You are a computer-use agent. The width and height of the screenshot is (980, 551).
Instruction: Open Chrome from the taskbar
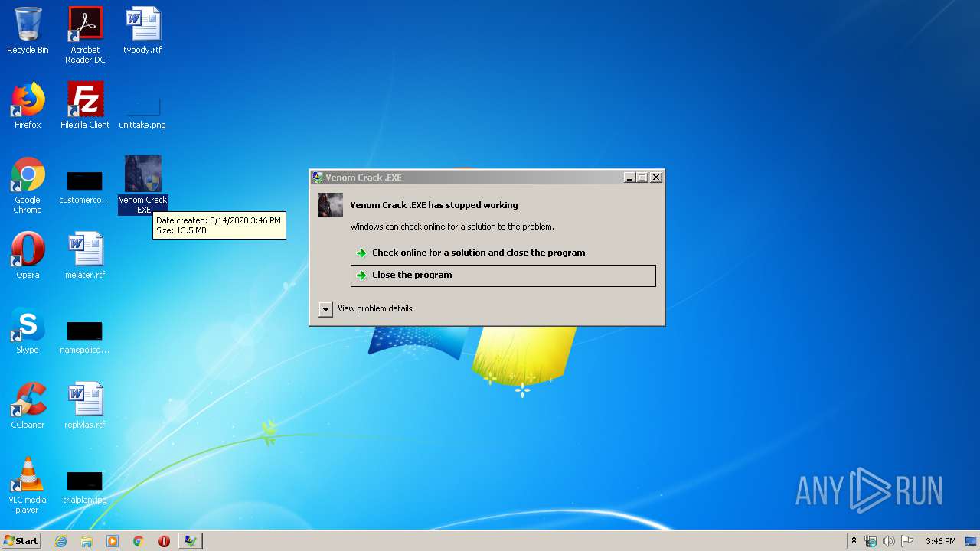(139, 541)
